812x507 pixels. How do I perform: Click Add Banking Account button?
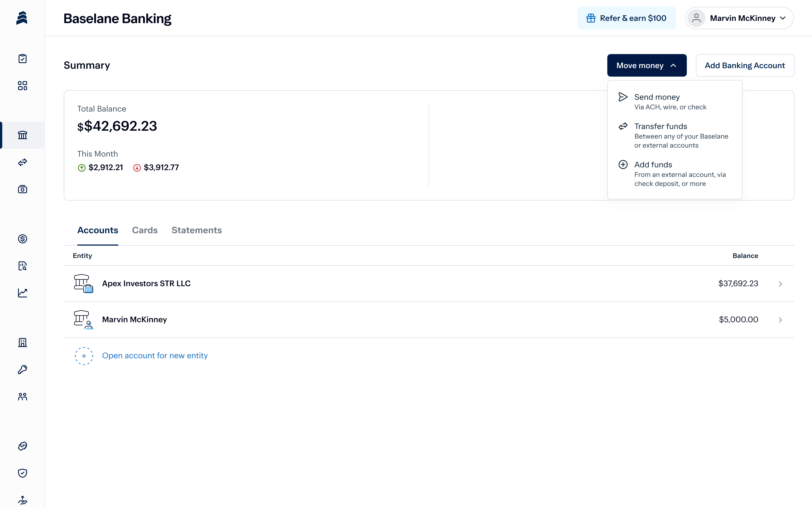click(745, 65)
